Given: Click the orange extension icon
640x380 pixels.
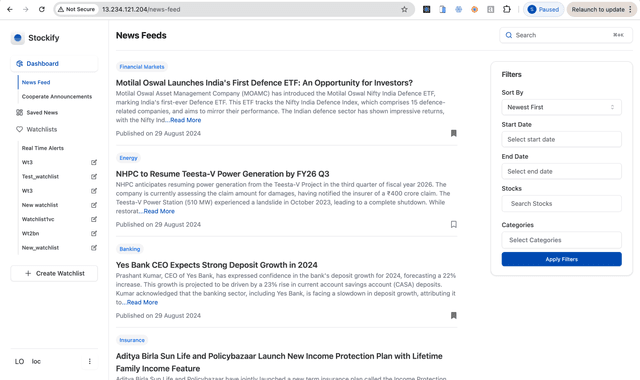Looking at the screenshot, I should tap(474, 9).
